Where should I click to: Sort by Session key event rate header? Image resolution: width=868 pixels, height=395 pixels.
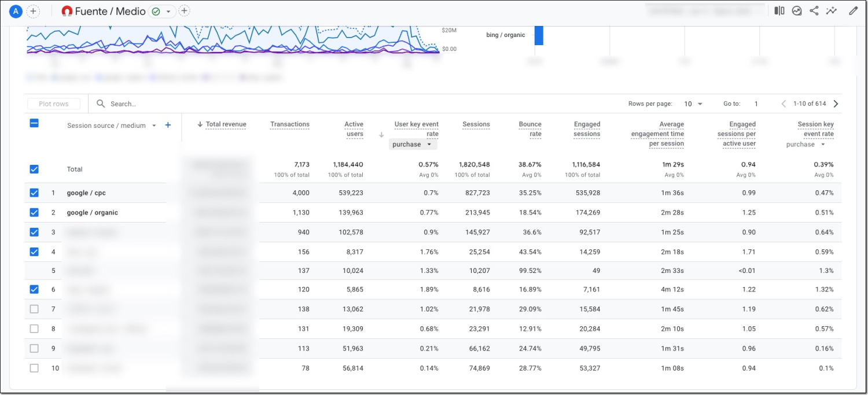pyautogui.click(x=815, y=129)
